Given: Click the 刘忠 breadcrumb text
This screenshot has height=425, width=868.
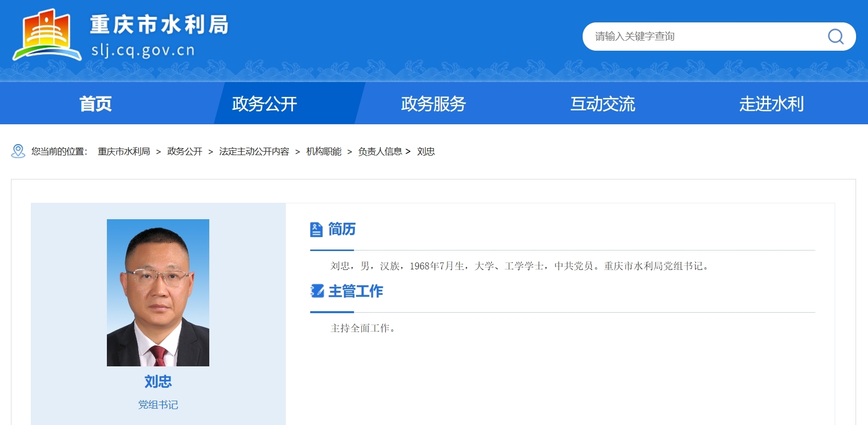Looking at the screenshot, I should pyautogui.click(x=426, y=151).
